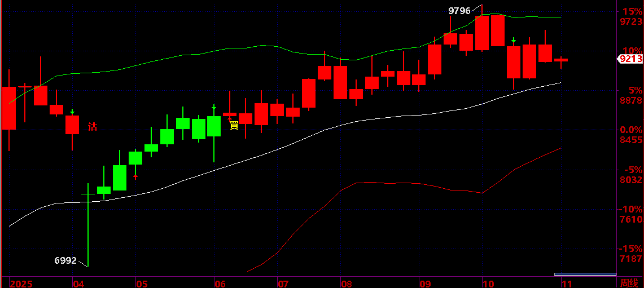This screenshot has height=288, width=644.
Task: Click the 09 month label on time axis
Action: pyautogui.click(x=425, y=283)
